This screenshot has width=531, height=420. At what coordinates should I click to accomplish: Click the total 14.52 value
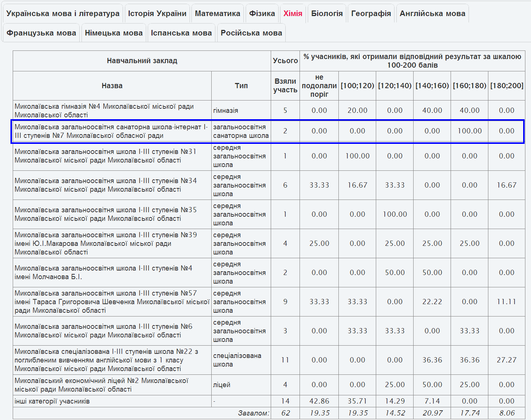click(x=395, y=413)
